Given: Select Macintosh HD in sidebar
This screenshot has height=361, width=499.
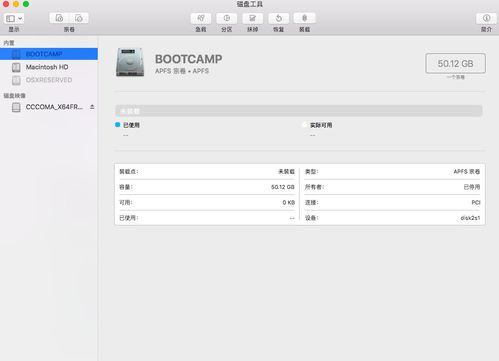Looking at the screenshot, I should 49,67.
